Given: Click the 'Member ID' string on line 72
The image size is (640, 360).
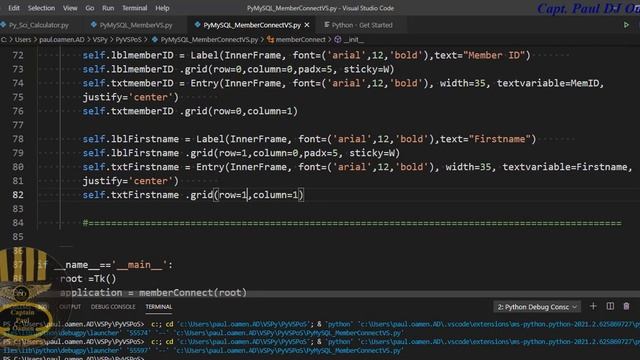Looking at the screenshot, I should pyautogui.click(x=493, y=55).
